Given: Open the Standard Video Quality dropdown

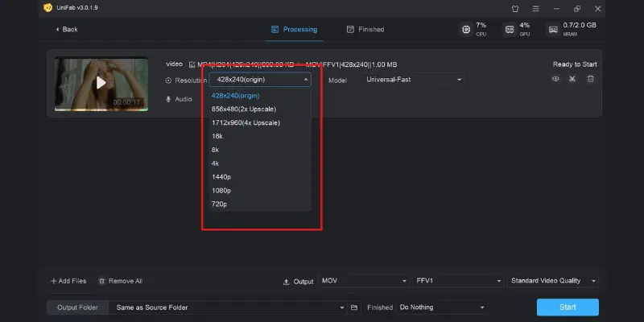Looking at the screenshot, I should [x=553, y=281].
